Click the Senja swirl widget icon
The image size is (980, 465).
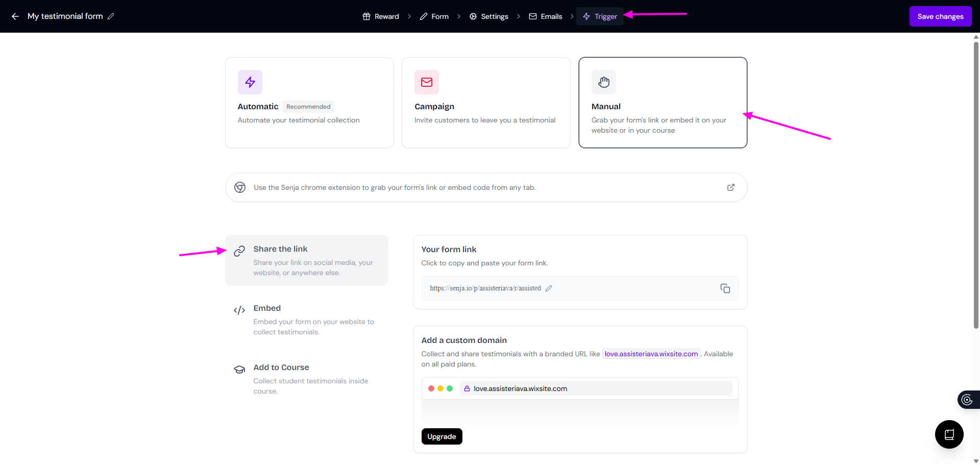pos(967,400)
